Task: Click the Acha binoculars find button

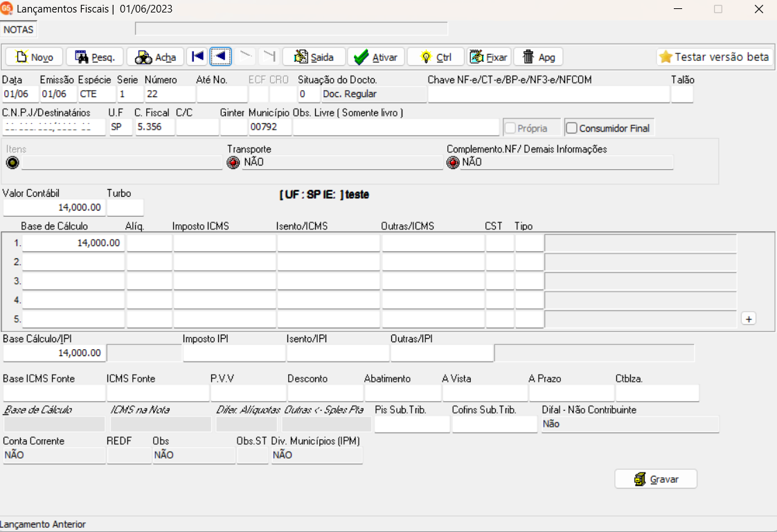Action: [x=155, y=57]
